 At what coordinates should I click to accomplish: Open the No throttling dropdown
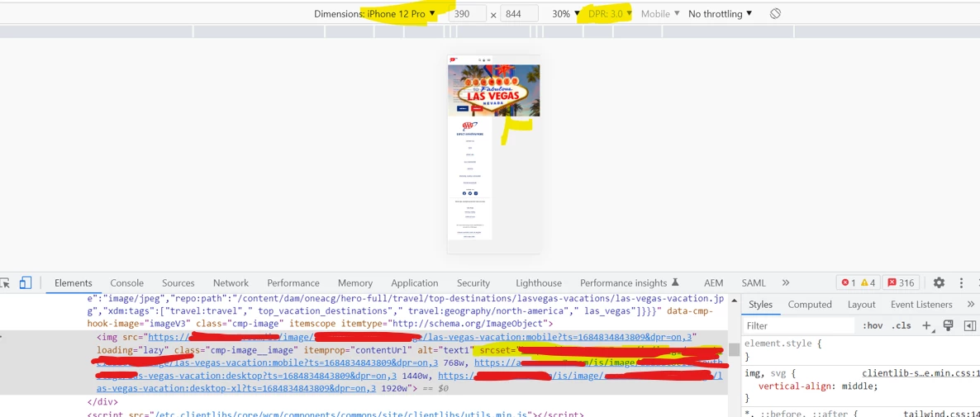[x=720, y=14]
